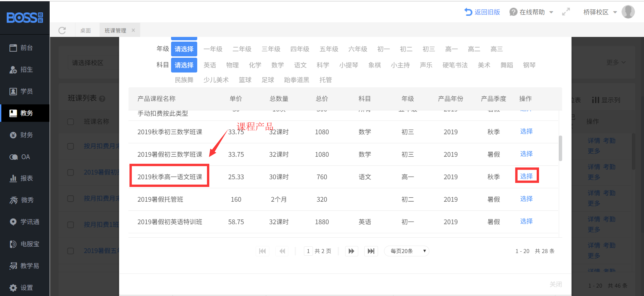Go to first page of results

click(262, 251)
